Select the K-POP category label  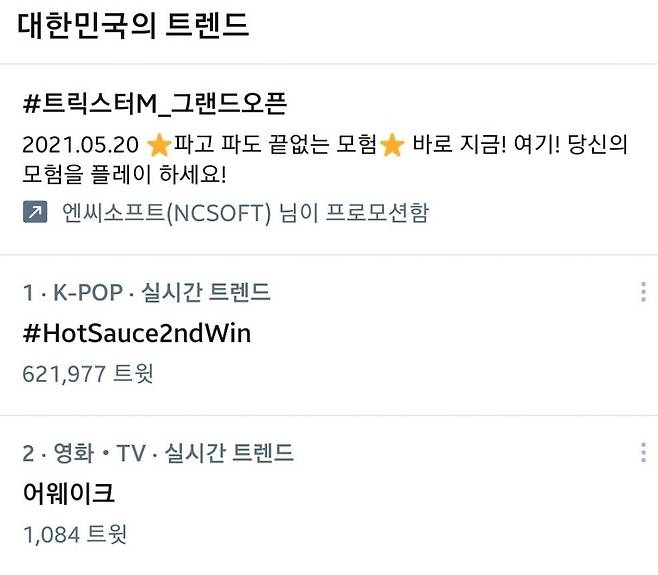[x=88, y=292]
